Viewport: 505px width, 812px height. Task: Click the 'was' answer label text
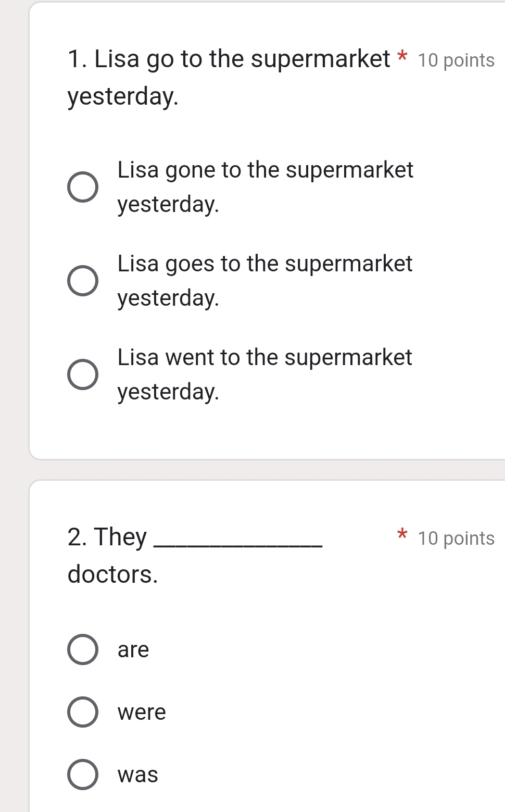(138, 774)
